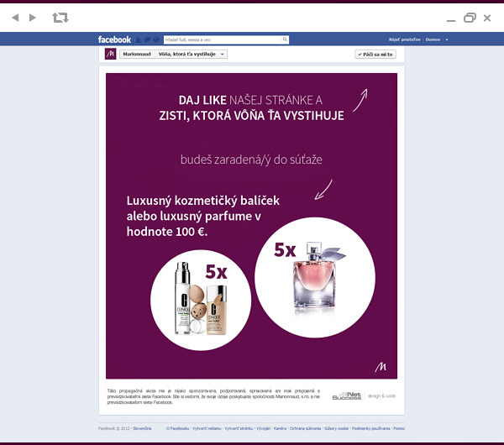The width and height of the screenshot is (504, 445).
Task: Open 'O Facebooku' footer link
Action: pos(178,428)
